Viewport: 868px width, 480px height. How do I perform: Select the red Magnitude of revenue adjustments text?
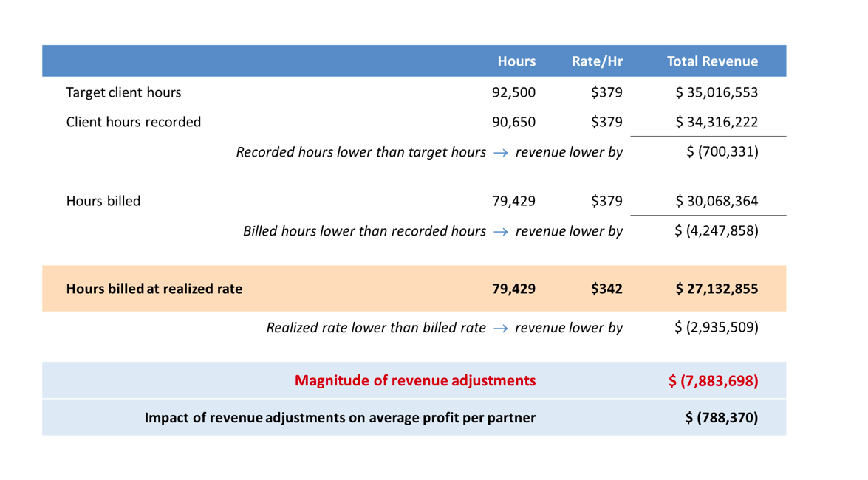(415, 380)
